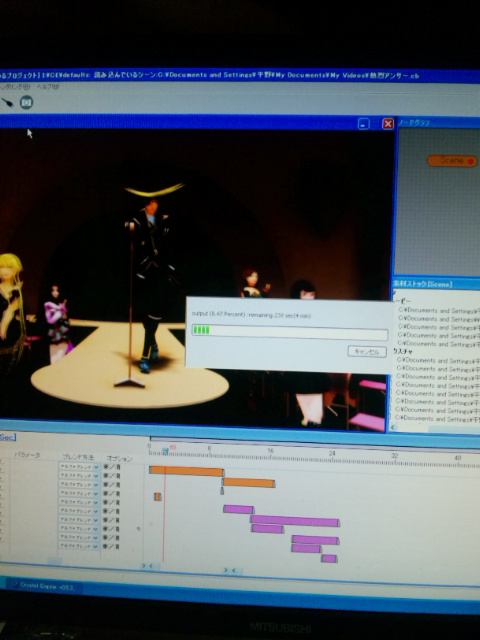Viewport: 480px width, 640px height.
Task: Toggle R option icon in last timeline row
Action: click(118, 546)
